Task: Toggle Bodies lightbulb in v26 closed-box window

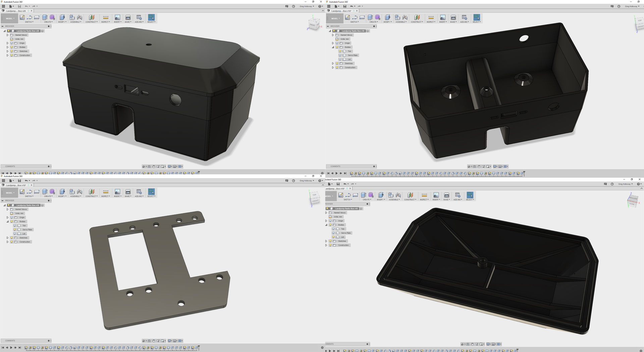Action: coord(11,47)
